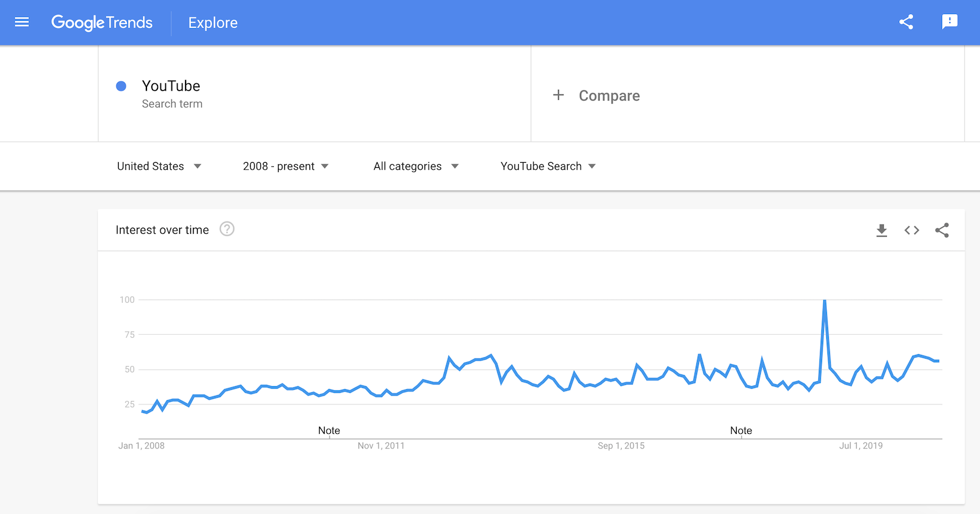Image resolution: width=980 pixels, height=514 pixels.
Task: Click the share icon in the top bar
Action: click(906, 21)
